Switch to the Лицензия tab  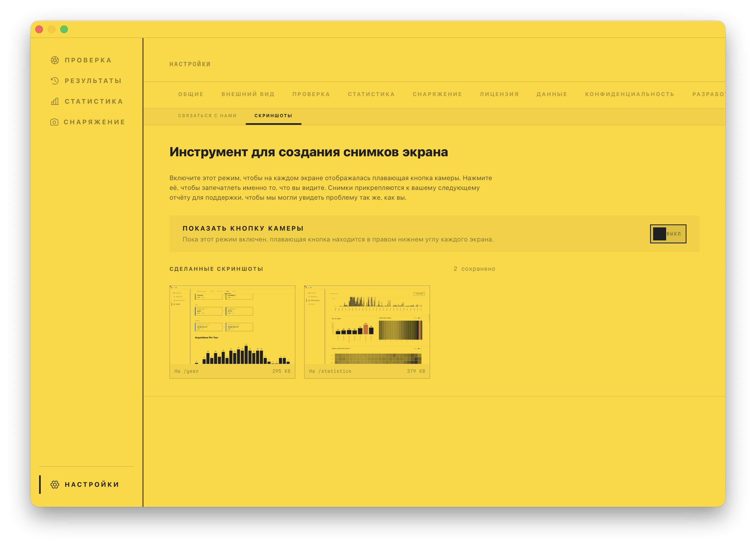(499, 94)
